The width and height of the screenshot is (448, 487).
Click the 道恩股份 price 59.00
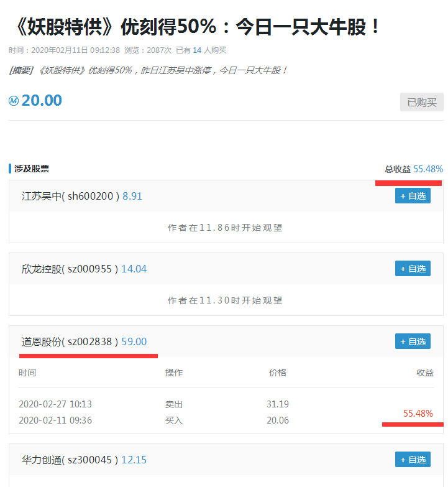[134, 341]
